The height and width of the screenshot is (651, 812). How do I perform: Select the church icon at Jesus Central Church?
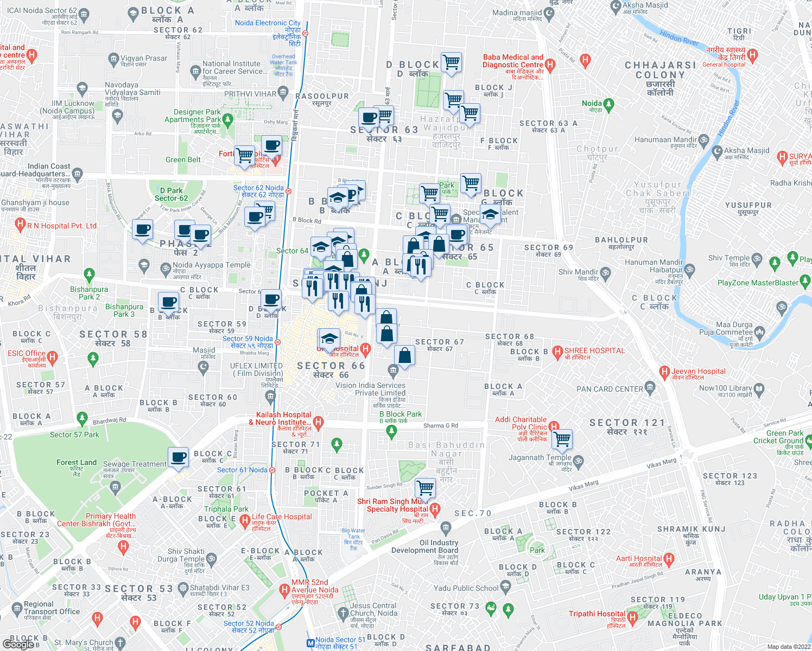coord(344,611)
